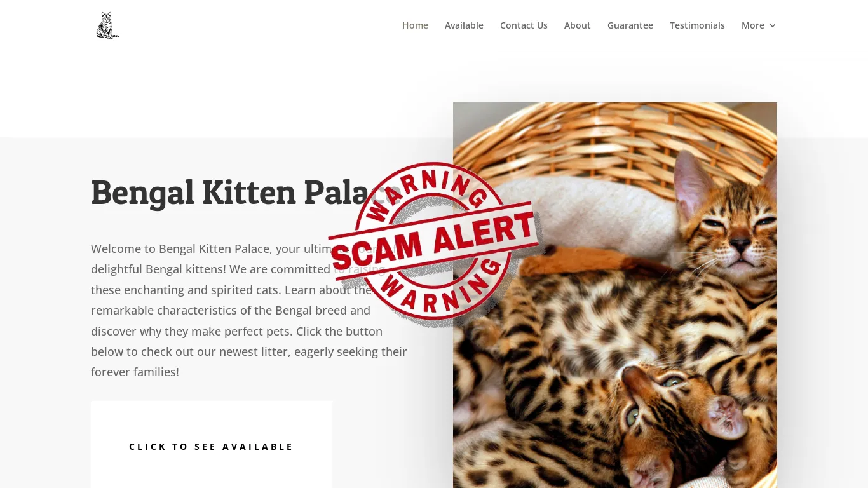Open the Contact Us page

point(524,25)
